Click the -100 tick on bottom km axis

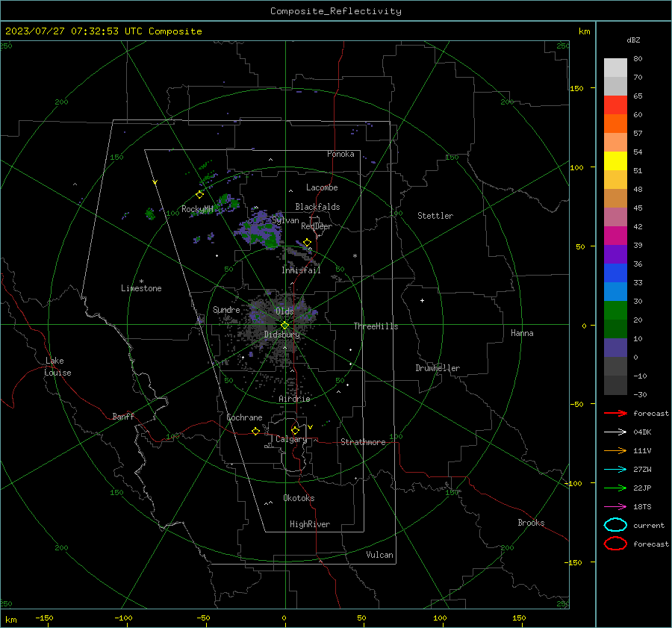pos(123,618)
